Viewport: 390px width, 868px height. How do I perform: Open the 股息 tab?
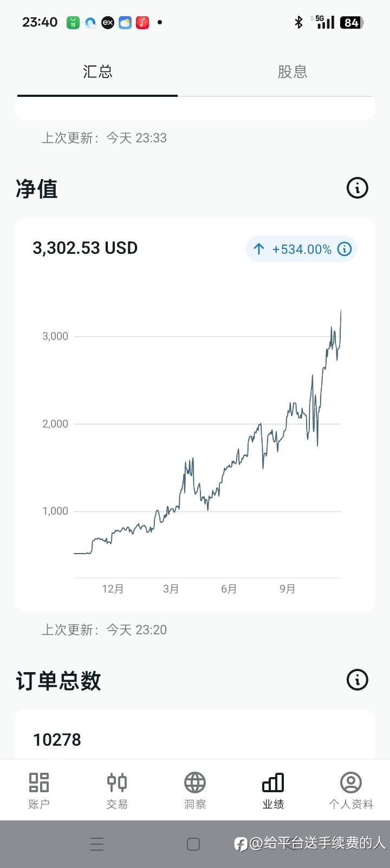pyautogui.click(x=292, y=72)
